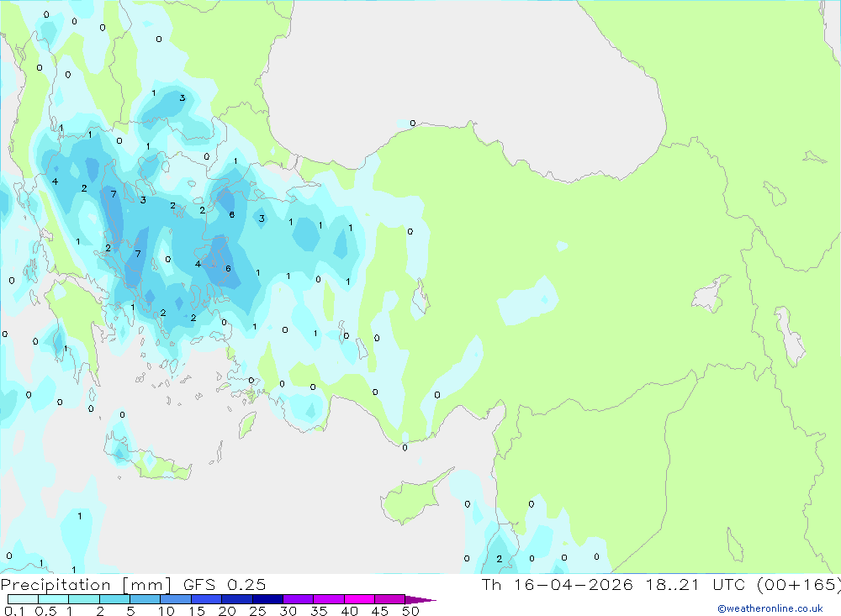
Task: Click the legend label '45'
Action: click(x=380, y=611)
